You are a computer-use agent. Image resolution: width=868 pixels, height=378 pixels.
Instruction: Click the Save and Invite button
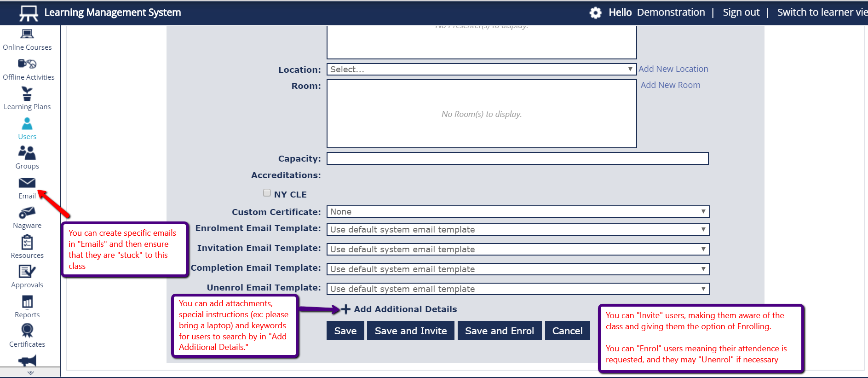click(x=410, y=331)
